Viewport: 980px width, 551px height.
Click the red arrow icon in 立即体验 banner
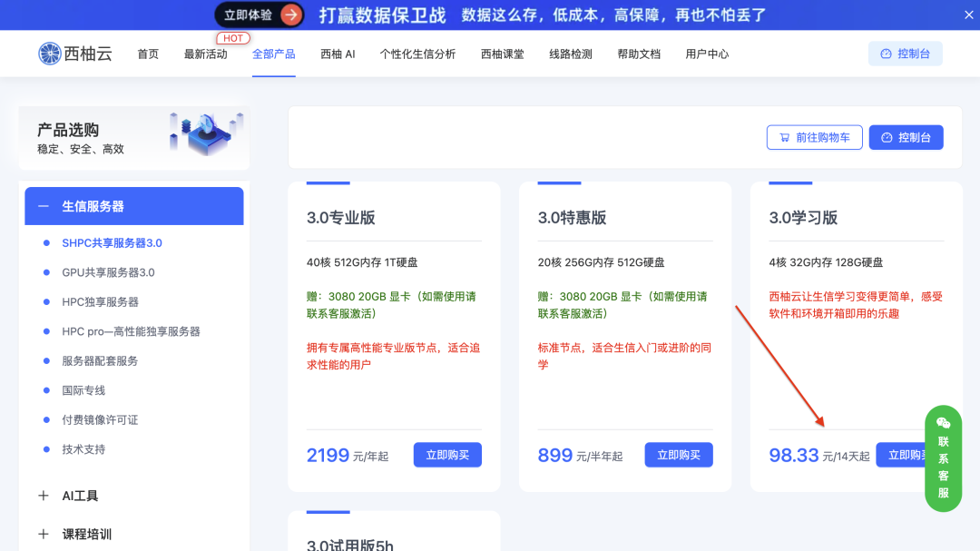click(x=290, y=15)
